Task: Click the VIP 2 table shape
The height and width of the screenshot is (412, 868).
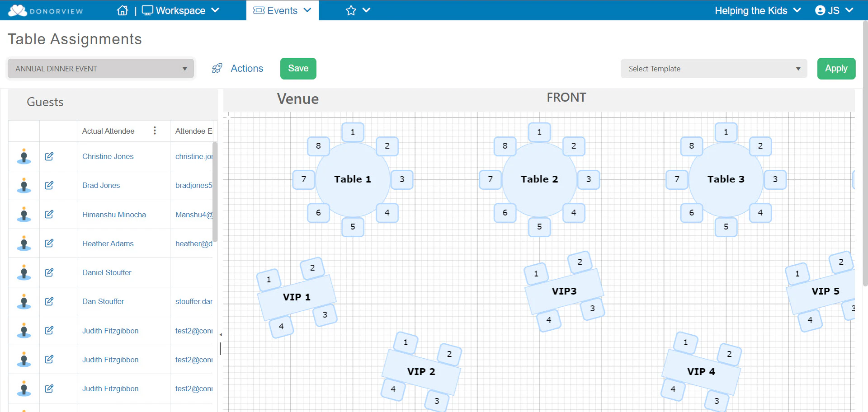Action: (421, 371)
